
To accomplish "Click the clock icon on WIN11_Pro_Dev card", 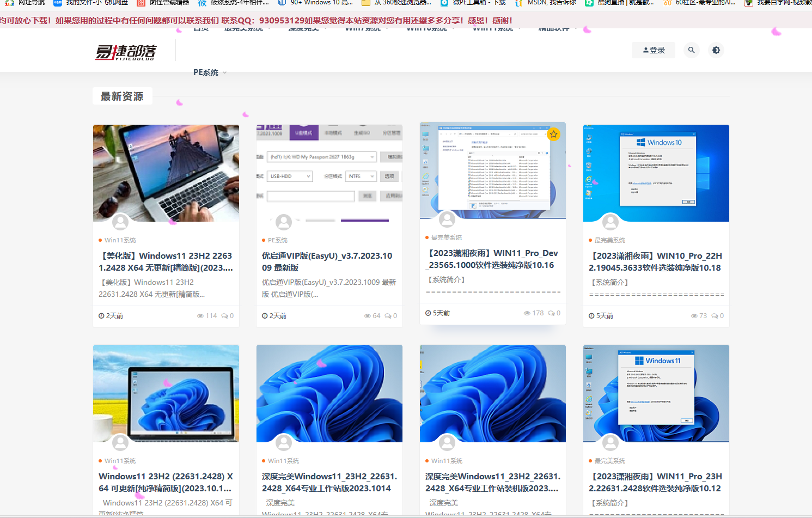I will [428, 313].
